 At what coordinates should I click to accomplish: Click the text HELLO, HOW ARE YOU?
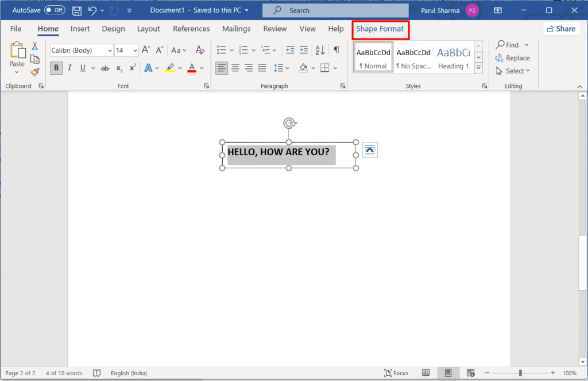(x=278, y=152)
